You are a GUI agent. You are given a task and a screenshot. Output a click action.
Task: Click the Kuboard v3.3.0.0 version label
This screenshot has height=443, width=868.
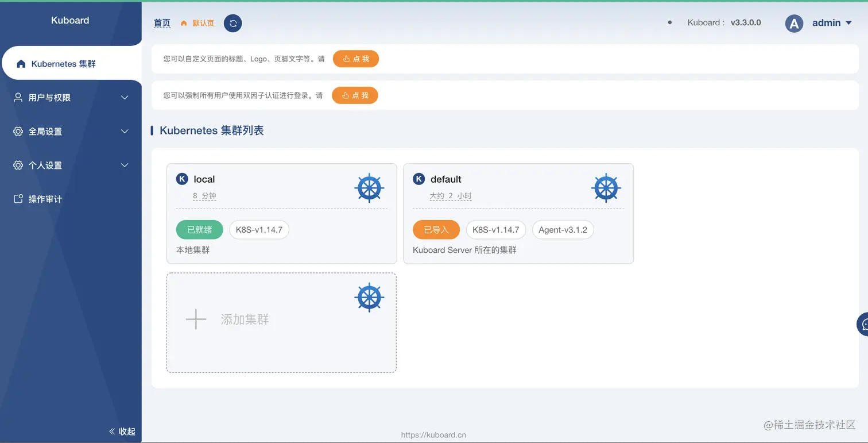pos(724,23)
